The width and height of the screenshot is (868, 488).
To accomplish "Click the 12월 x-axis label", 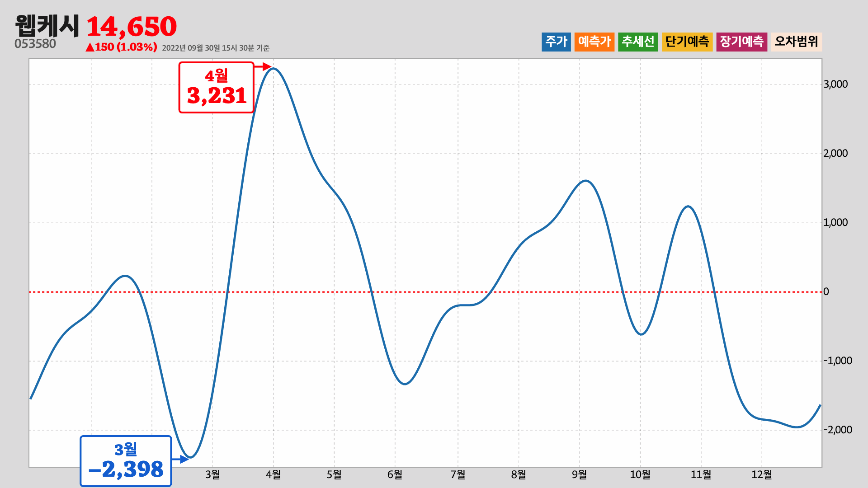I will 761,474.
